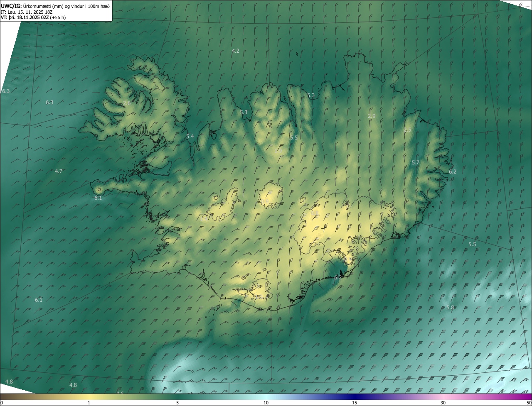Click the legend tick label "30"
Image resolution: width=532 pixels, height=406 pixels.
(443, 403)
